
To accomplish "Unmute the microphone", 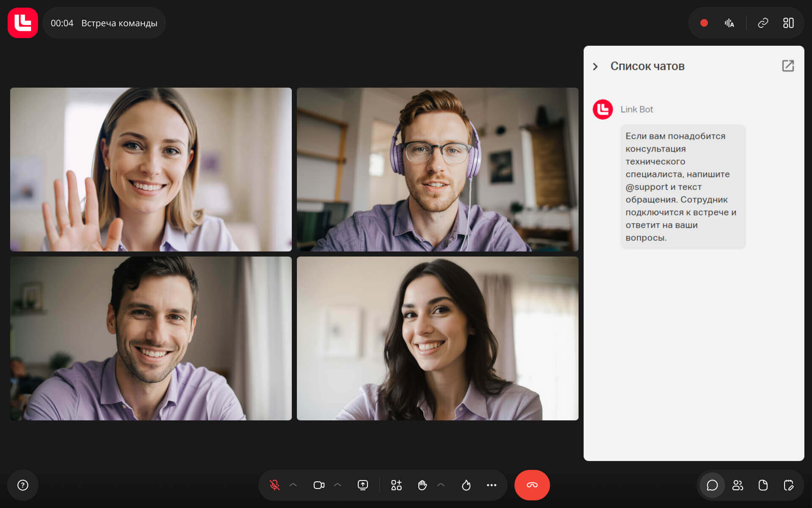I will tap(274, 485).
